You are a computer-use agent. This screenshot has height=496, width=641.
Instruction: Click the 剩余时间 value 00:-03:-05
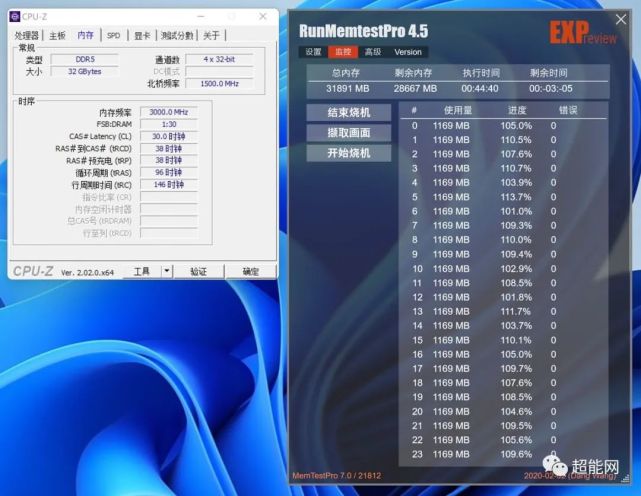551,89
